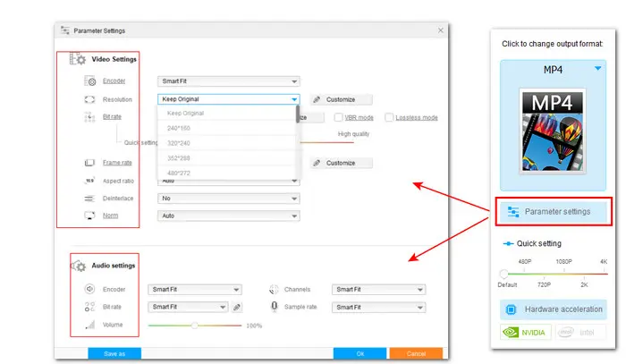Click the Save as button
Screen dimensions: 626x364
[x=114, y=353]
